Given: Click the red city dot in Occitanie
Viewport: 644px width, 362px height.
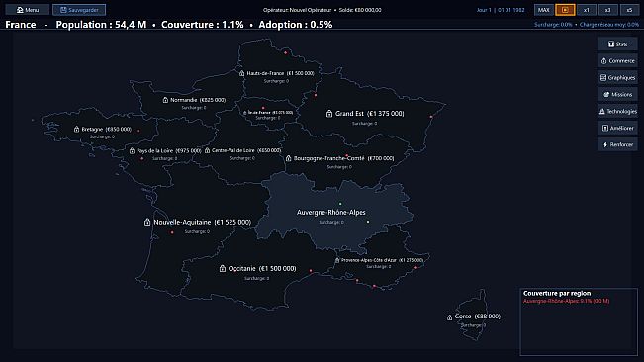Looking at the screenshot, I should [311, 271].
